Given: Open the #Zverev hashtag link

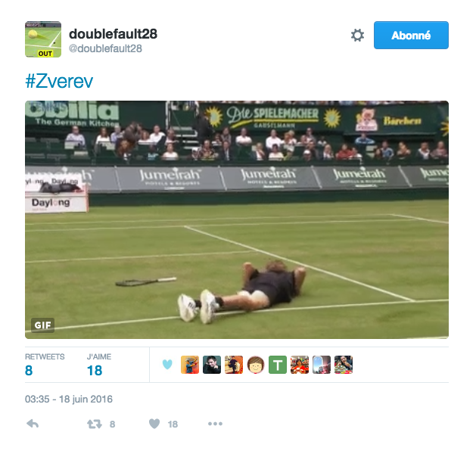Looking at the screenshot, I should point(59,81).
